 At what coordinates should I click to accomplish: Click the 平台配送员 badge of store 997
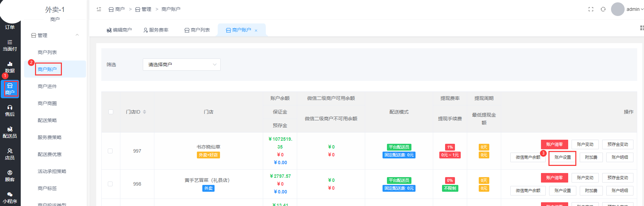tap(399, 147)
